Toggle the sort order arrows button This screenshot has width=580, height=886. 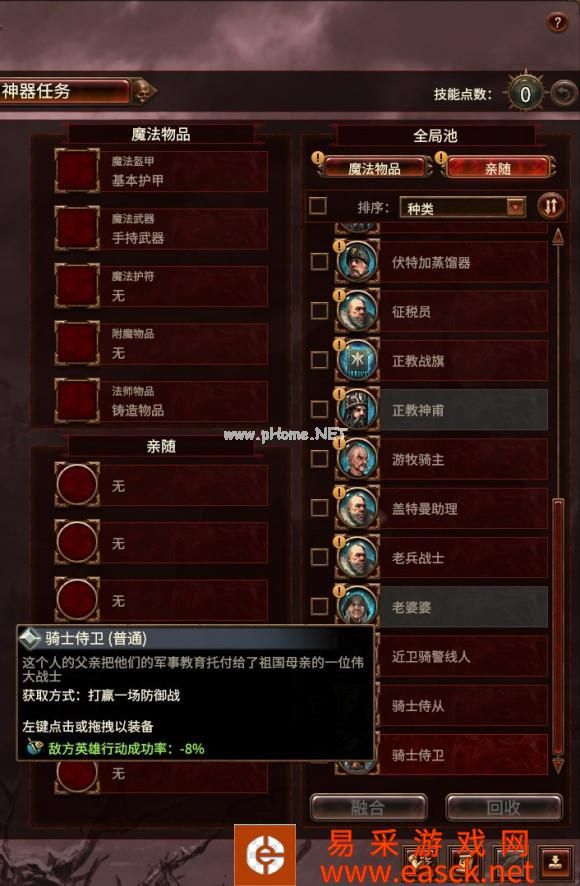click(551, 206)
